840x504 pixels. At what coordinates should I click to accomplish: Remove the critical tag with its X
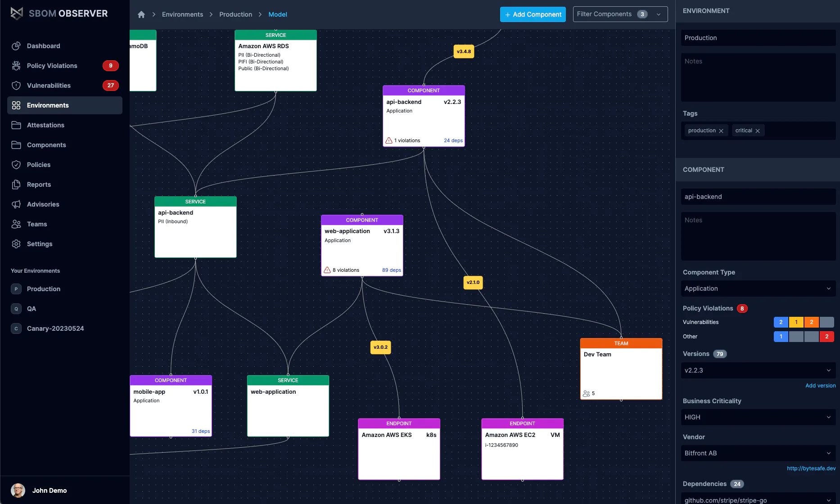(758, 131)
